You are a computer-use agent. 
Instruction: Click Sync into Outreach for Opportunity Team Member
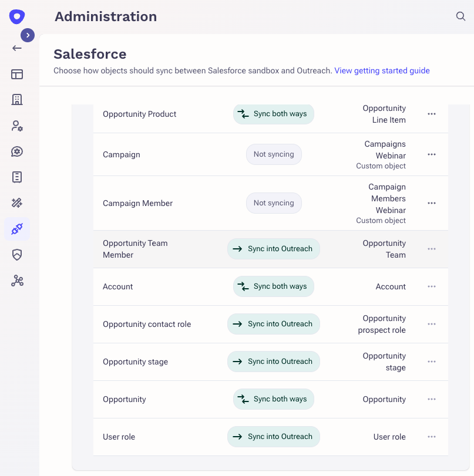pyautogui.click(x=274, y=249)
